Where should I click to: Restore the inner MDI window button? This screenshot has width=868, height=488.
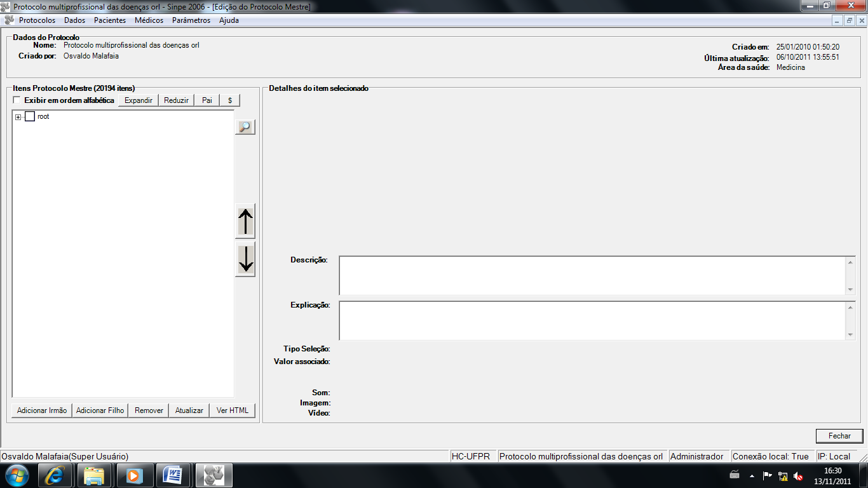tap(849, 20)
